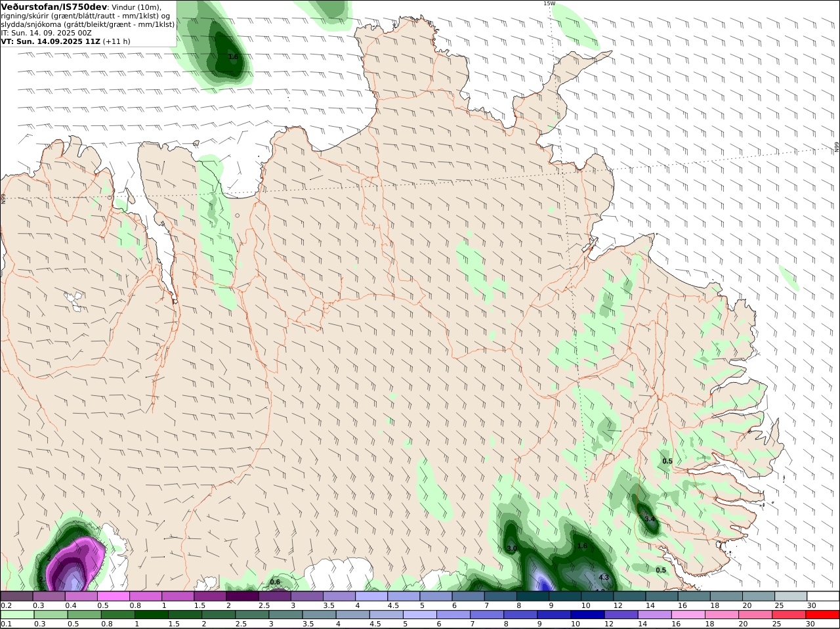
Task: Click the '0.1' legend scale number
Action: [x=6, y=624]
